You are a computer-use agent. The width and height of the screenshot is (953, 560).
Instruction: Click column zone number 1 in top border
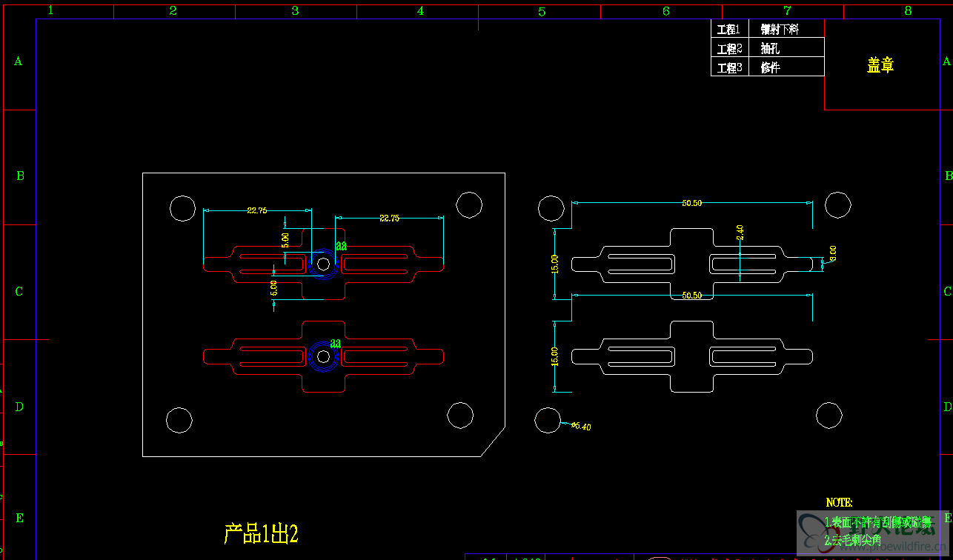pos(50,10)
